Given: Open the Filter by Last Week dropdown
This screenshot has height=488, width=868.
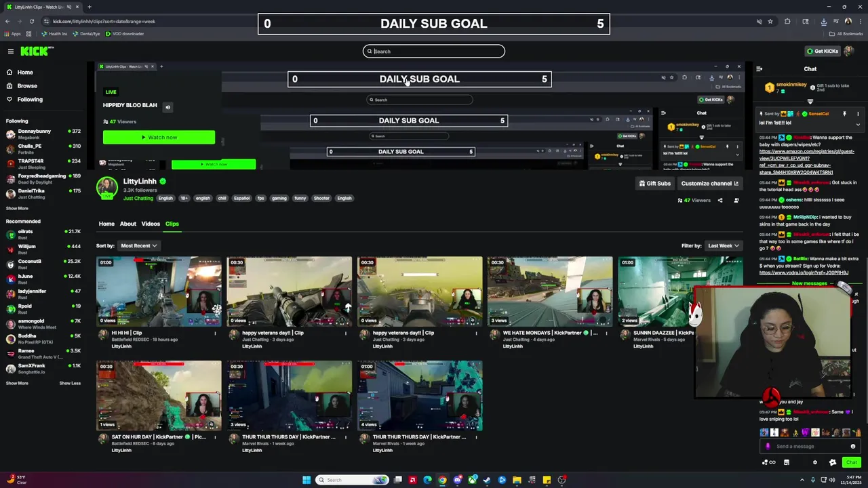Looking at the screenshot, I should [x=723, y=245].
